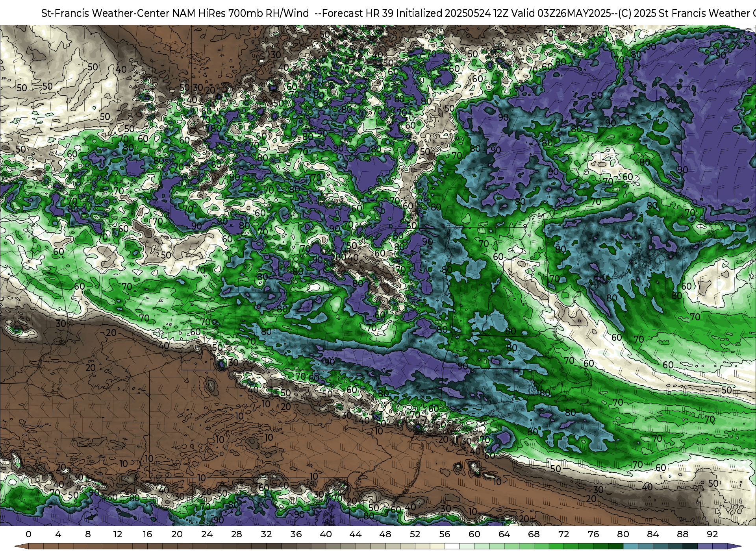Click the legend label "44"
Image resolution: width=756 pixels, height=551 pixels.
(x=356, y=534)
